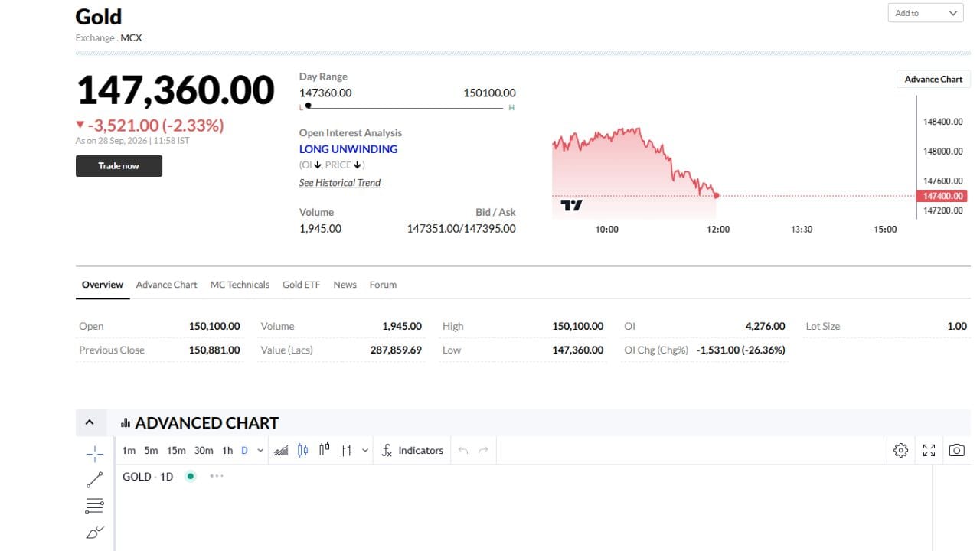Open the Add to dropdown
This screenshot has height=551, width=980.
tap(926, 13)
